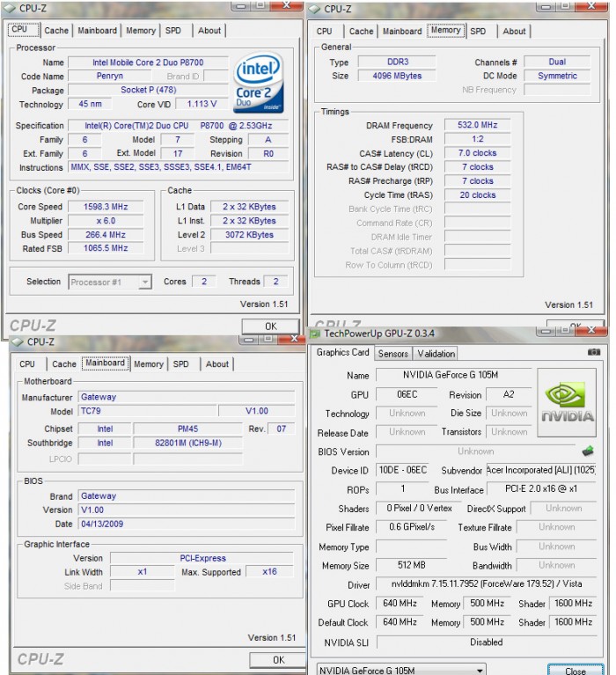The height and width of the screenshot is (675, 616).
Task: Click Southbridge value 82801IM (ICH9-M)
Action: pyautogui.click(x=187, y=443)
